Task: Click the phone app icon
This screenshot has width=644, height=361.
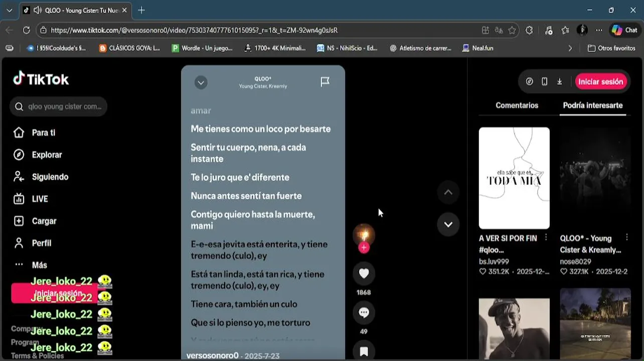Action: 544,82
